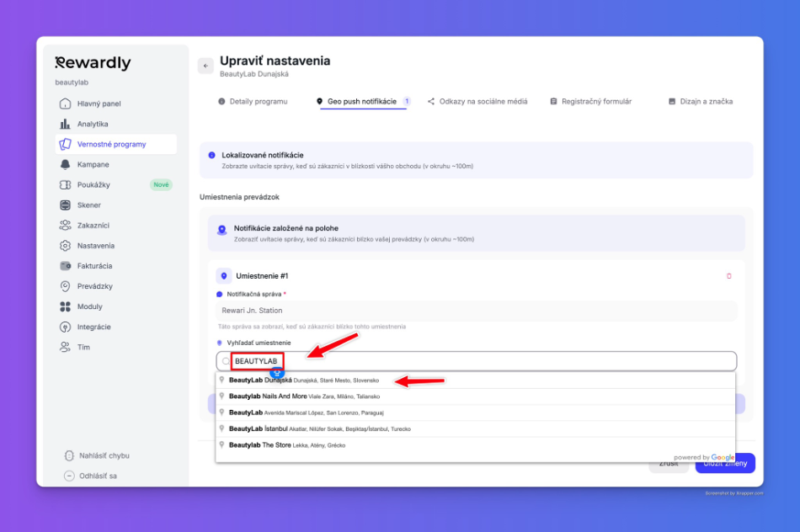Click the Registračný formulár clipboard icon
This screenshot has height=532, width=800.
click(x=553, y=102)
